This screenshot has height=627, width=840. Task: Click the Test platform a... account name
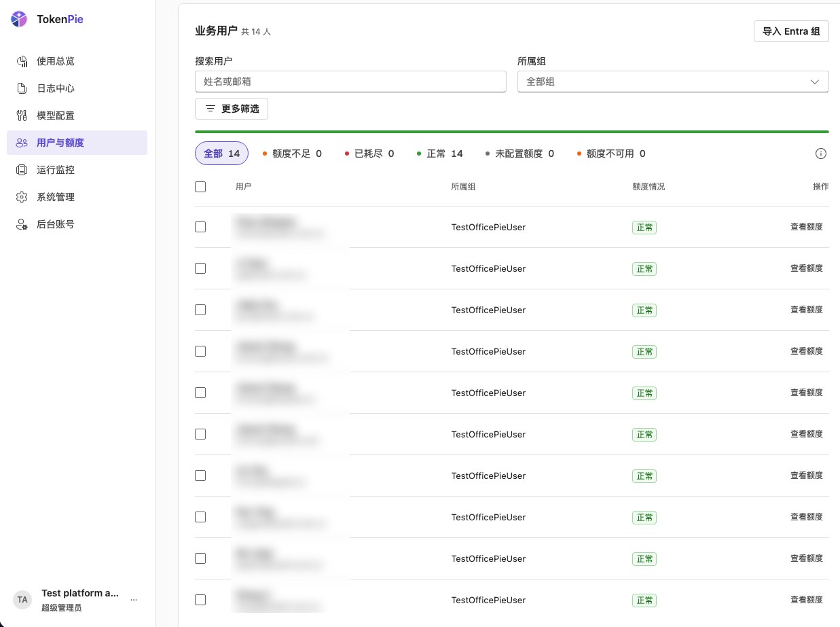(80, 593)
